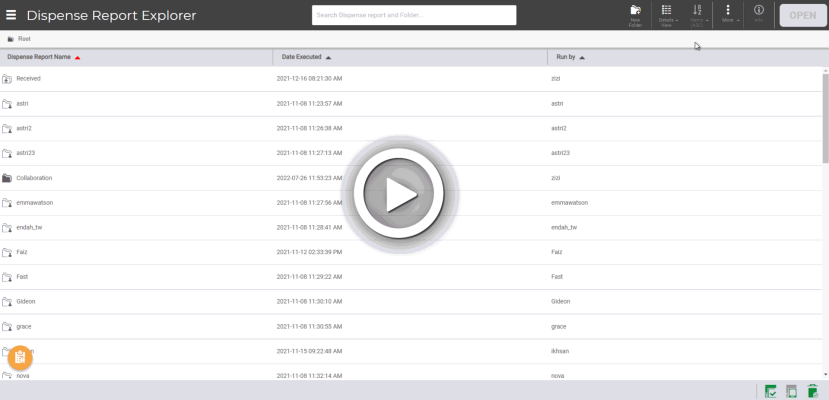Click the deselect square icon in footer

(792, 391)
